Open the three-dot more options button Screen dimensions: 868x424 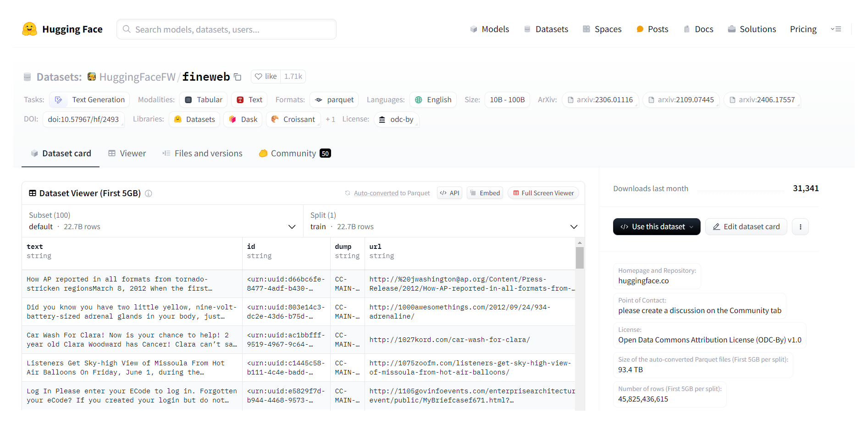801,227
